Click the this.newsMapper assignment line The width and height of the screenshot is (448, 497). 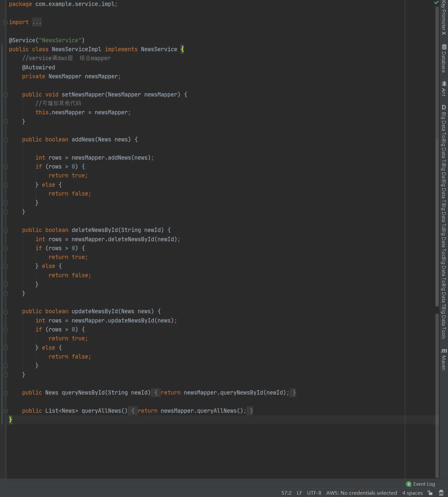[x=83, y=112]
